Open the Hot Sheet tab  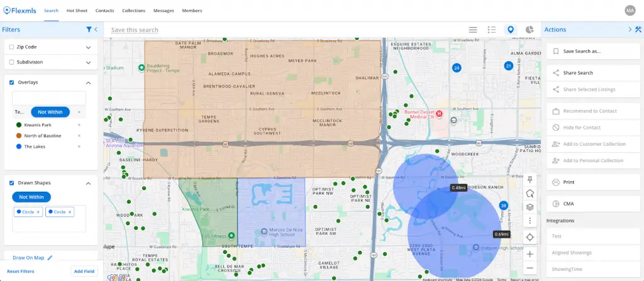77,11
